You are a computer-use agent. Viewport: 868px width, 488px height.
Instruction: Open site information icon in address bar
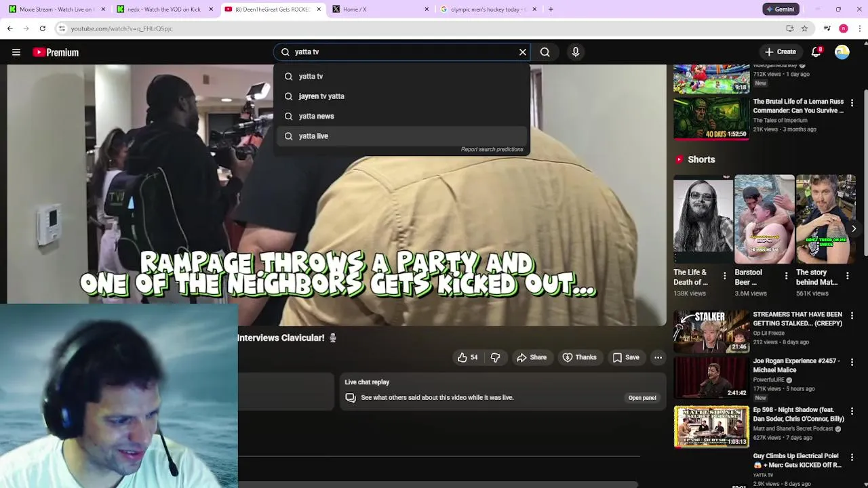click(62, 28)
